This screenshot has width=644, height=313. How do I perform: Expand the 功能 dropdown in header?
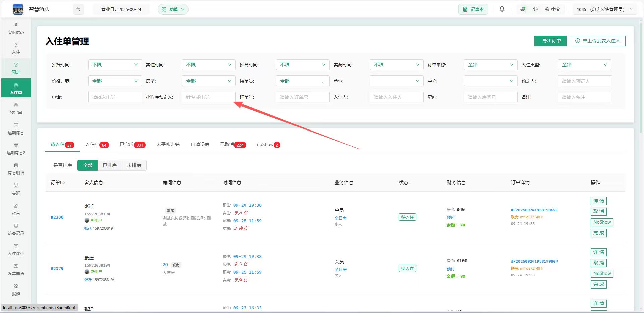173,9
